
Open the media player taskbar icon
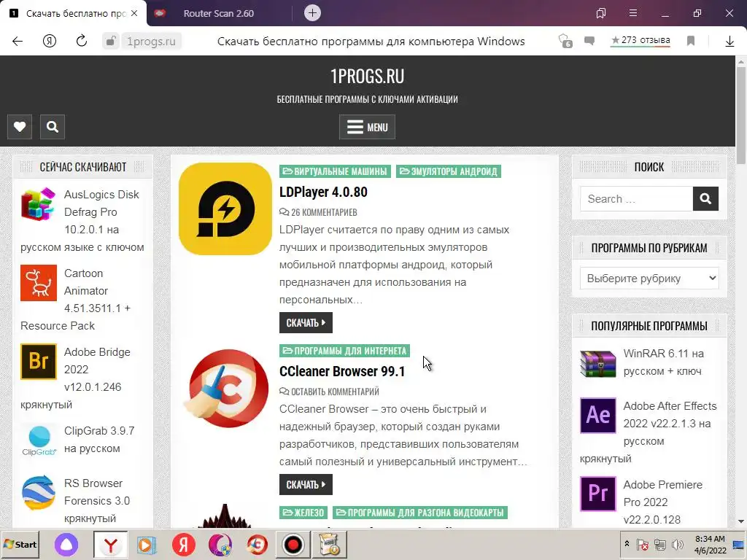(x=147, y=544)
